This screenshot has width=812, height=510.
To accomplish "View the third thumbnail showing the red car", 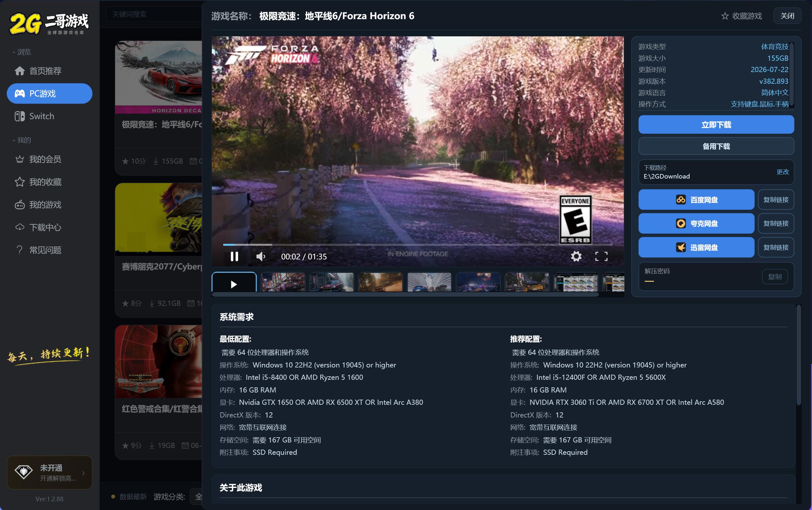I will coord(331,282).
